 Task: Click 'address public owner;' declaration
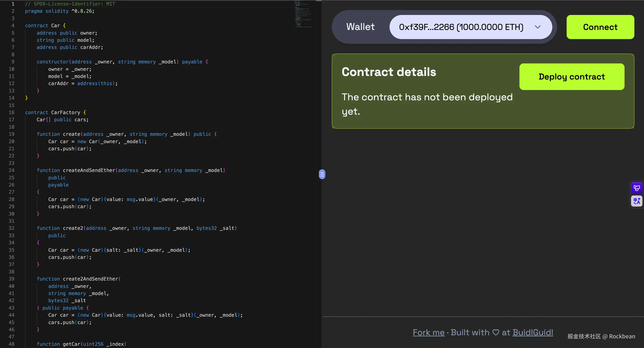(67, 33)
